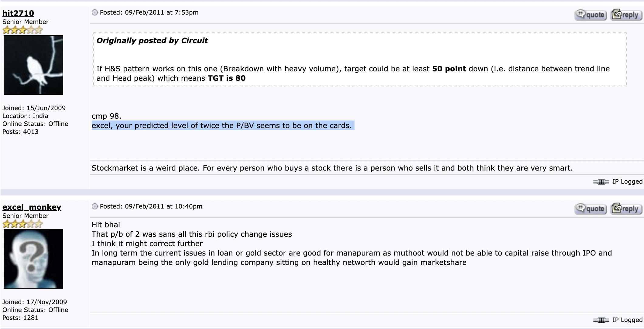Screen dimensions: 644x329
Task: Click IP Logged icon on hit2710's post
Action: click(x=601, y=182)
